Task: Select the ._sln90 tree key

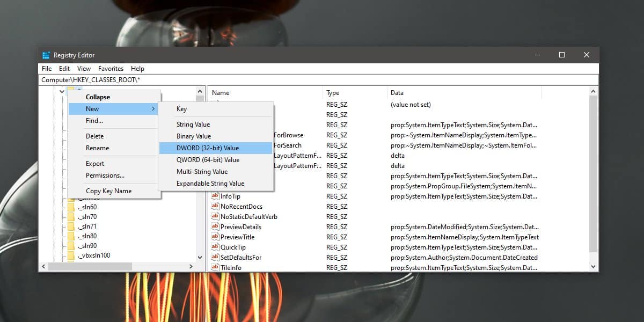Action: pos(87,246)
